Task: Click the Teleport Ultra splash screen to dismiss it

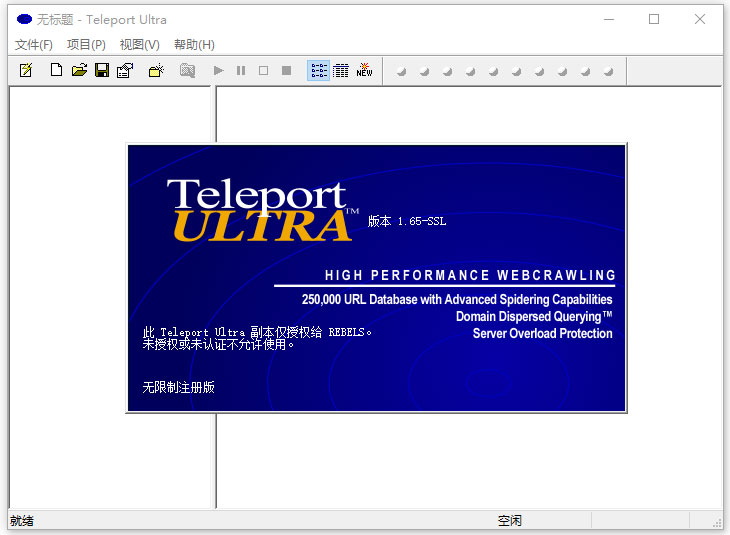Action: click(x=376, y=278)
